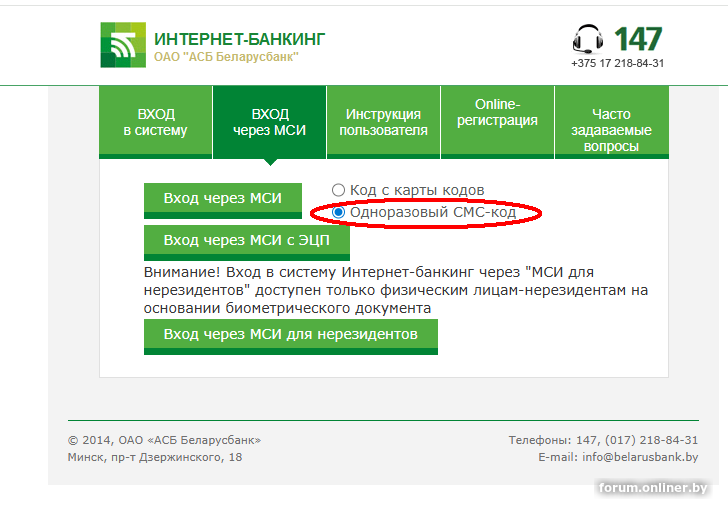Viewport: 728px width, 509px height.
Task: Open the Инструкция пользователя tab
Action: click(384, 122)
